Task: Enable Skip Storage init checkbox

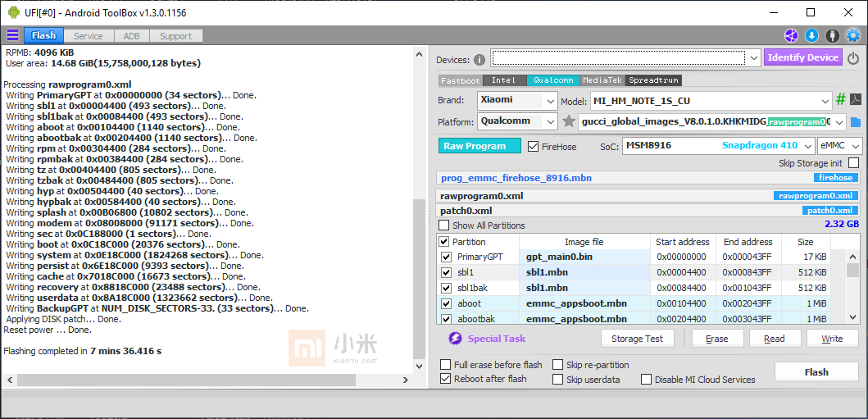Action: pyautogui.click(x=853, y=162)
